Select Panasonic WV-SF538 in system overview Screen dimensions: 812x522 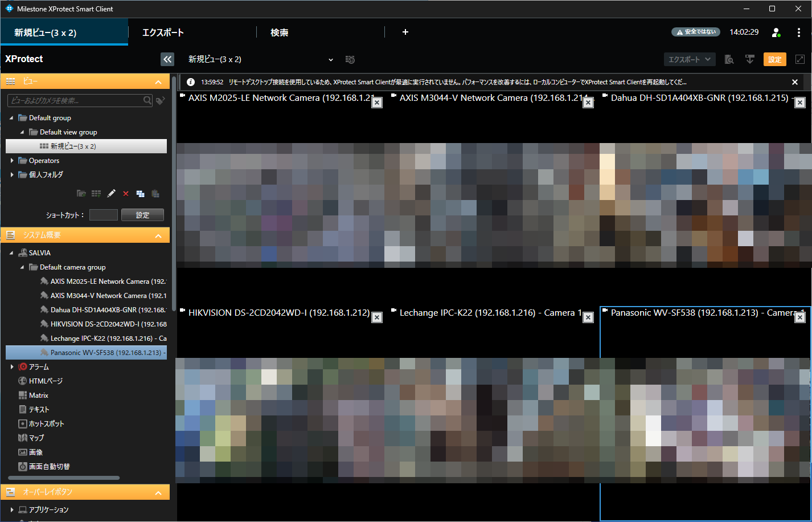86,353
